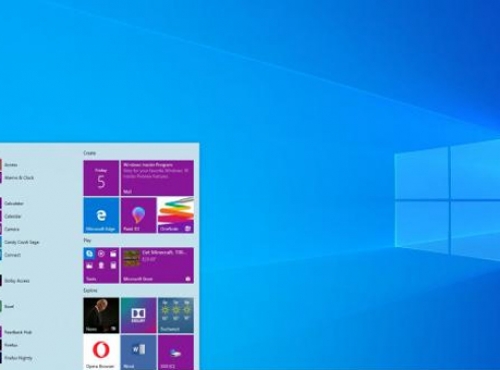500x370 pixels.
Task: Open the Friday 5 calendar tile
Action: pos(101,178)
